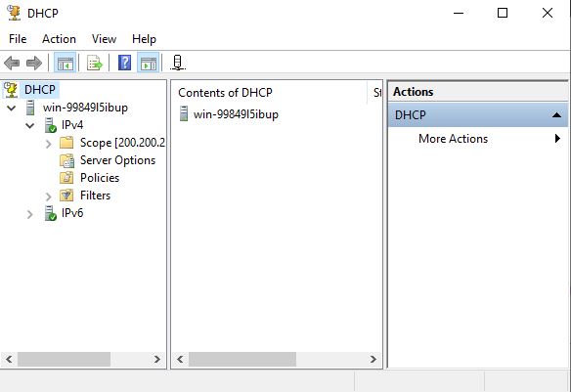Open the Action menu

pyautogui.click(x=59, y=39)
